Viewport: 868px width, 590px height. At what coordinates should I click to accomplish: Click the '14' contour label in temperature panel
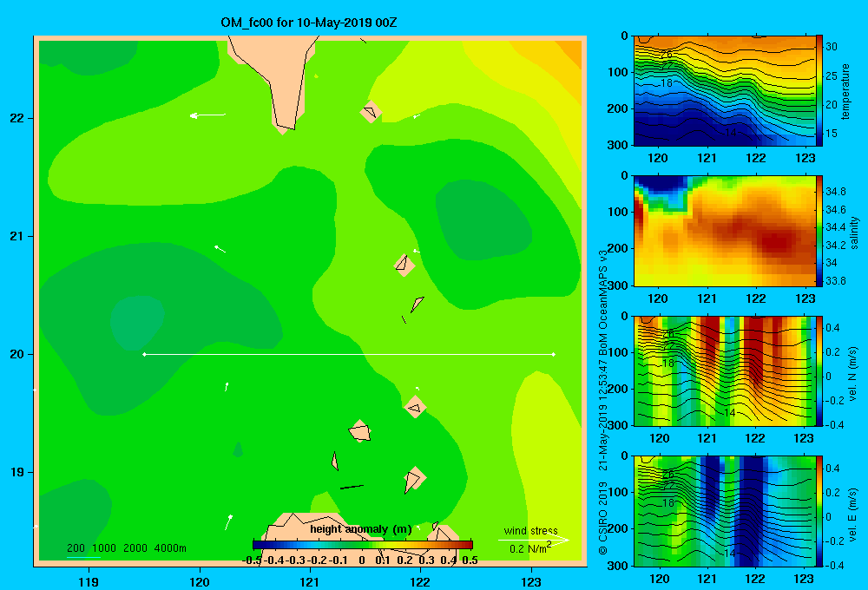(x=730, y=133)
